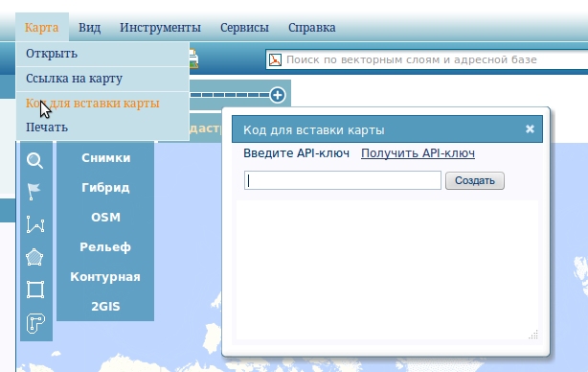Click the PDF icon in search box
Viewport: 588px width, 372px height.
click(x=275, y=59)
